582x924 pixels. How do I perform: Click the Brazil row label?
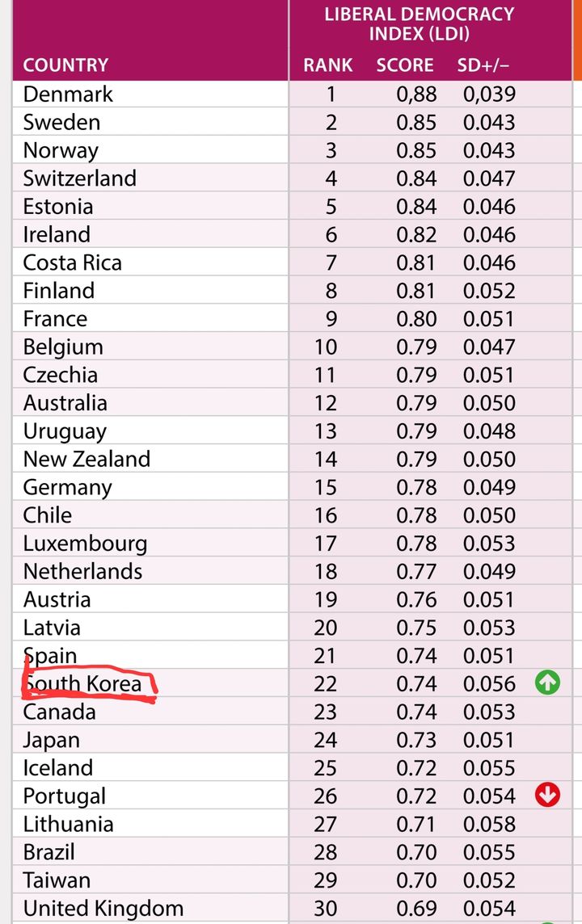click(48, 852)
